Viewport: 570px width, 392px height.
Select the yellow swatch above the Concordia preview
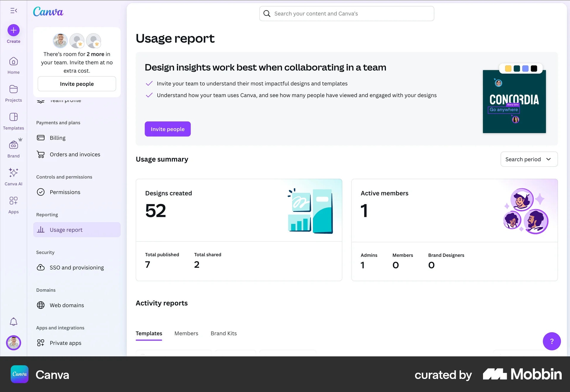[x=508, y=68]
